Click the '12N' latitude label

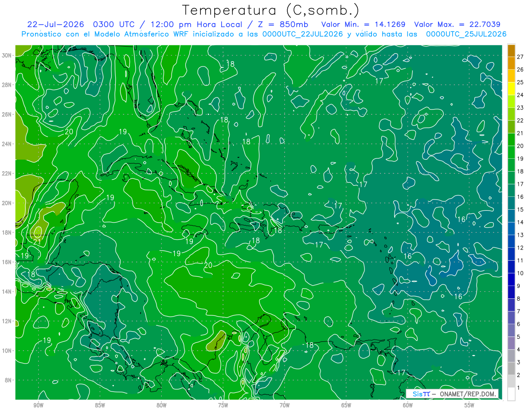pyautogui.click(x=8, y=321)
